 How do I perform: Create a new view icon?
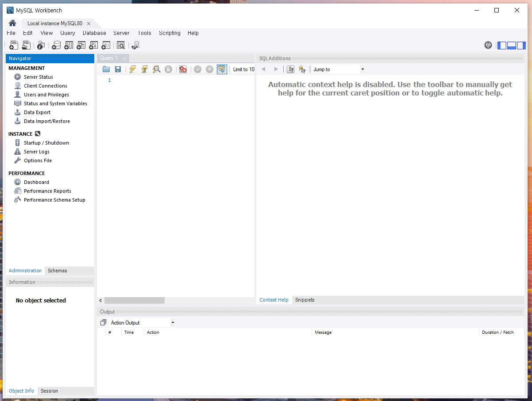tap(81, 45)
